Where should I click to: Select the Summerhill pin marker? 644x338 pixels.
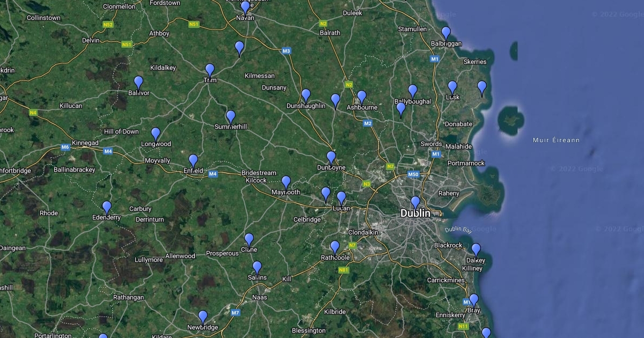[x=231, y=117]
